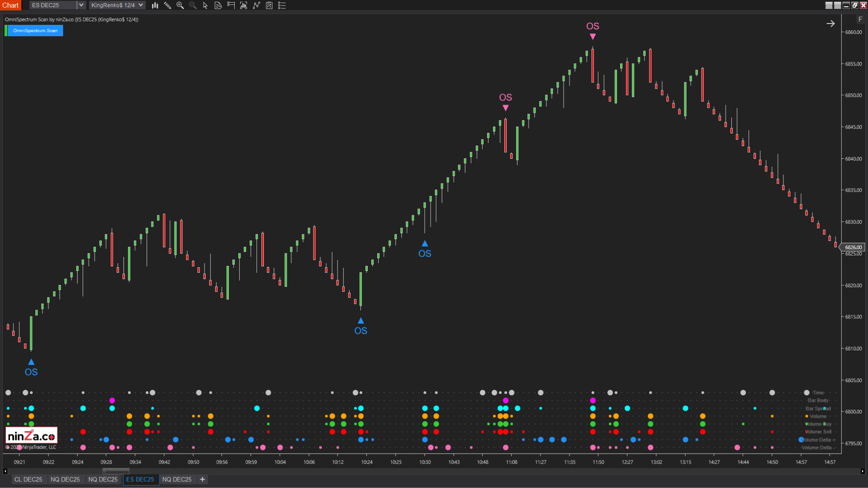Viewport: 868px width, 488px height.
Task: Open the bar type chart style icon
Action: click(x=155, y=5)
